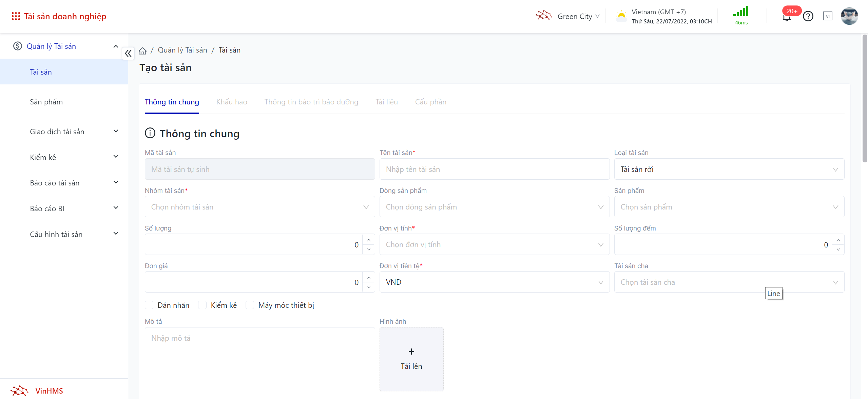
Task: Switch language with the VI icon
Action: [x=827, y=16]
